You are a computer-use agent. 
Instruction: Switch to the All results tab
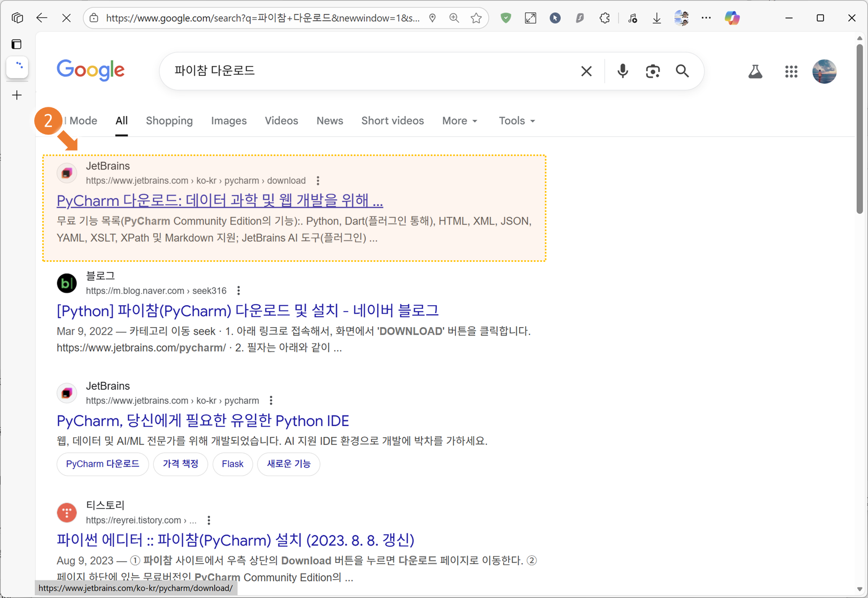coord(121,121)
